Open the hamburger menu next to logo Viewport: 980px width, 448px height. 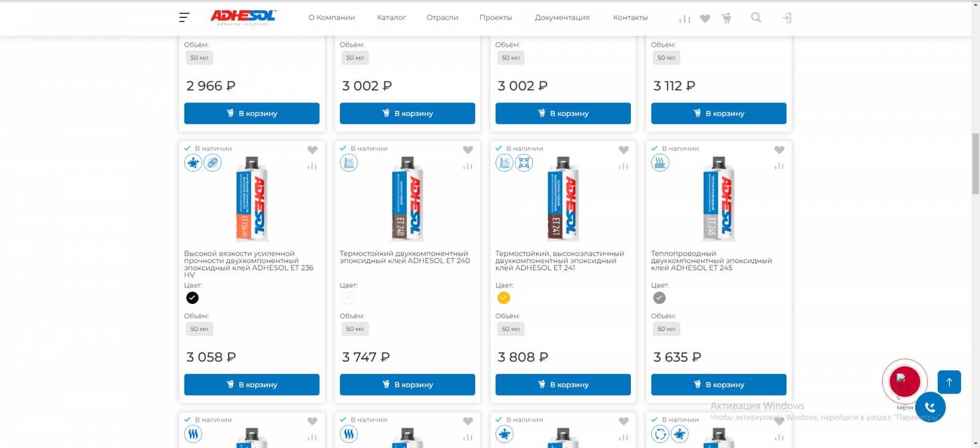(x=184, y=18)
